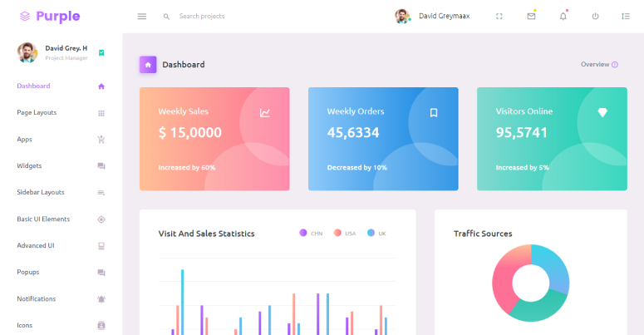Toggle the hamburger sidebar menu icon

[x=141, y=17]
